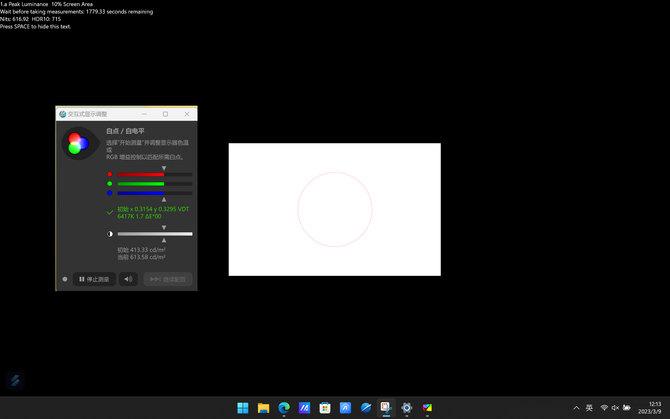The height and width of the screenshot is (419, 670).
Task: Click the red gain level bar
Action: click(x=155, y=174)
